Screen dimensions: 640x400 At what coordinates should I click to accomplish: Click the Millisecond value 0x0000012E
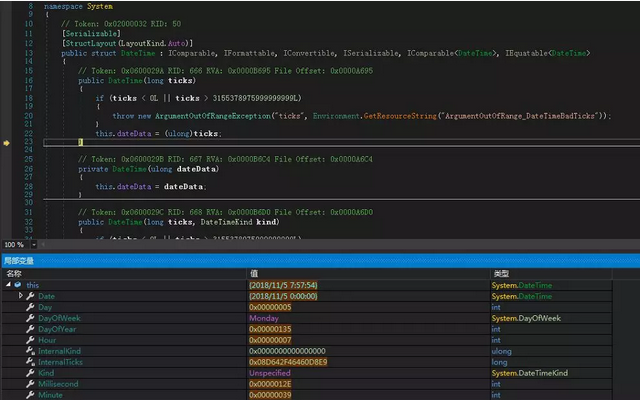270,384
